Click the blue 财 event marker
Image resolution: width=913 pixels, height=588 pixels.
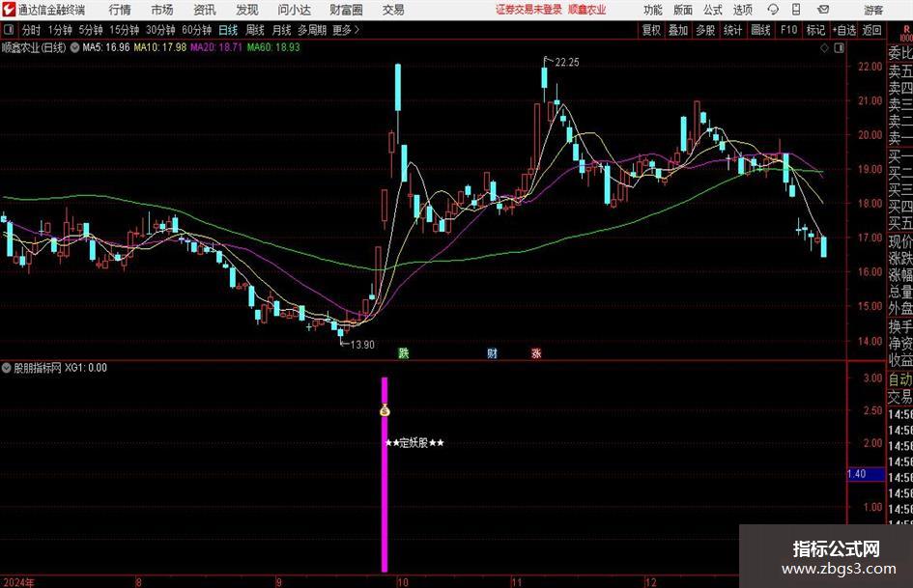[x=492, y=352]
